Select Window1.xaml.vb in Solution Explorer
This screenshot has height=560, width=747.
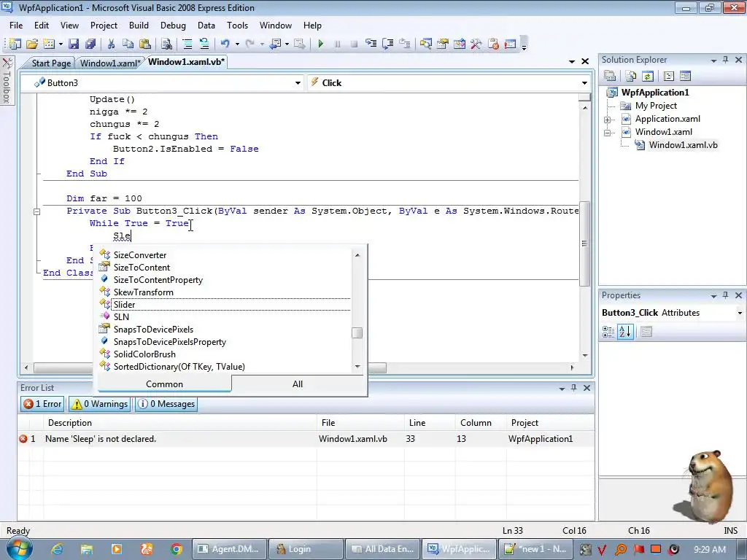[x=683, y=145]
